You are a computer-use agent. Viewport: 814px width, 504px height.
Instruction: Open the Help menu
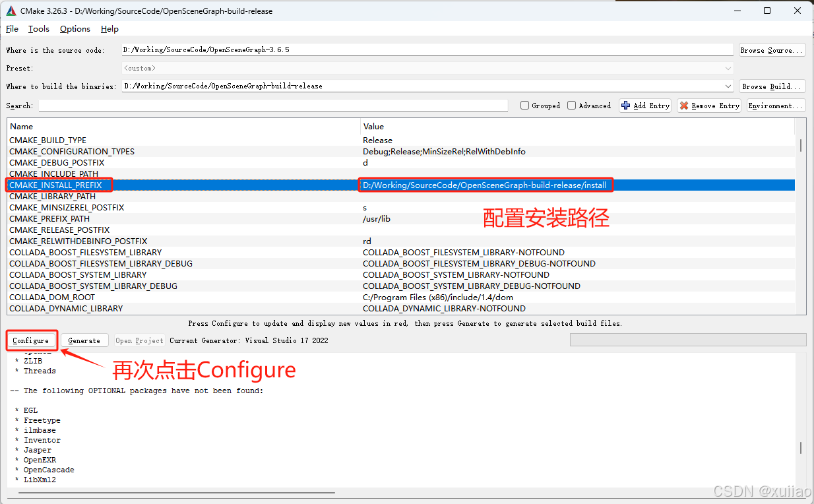(110, 28)
